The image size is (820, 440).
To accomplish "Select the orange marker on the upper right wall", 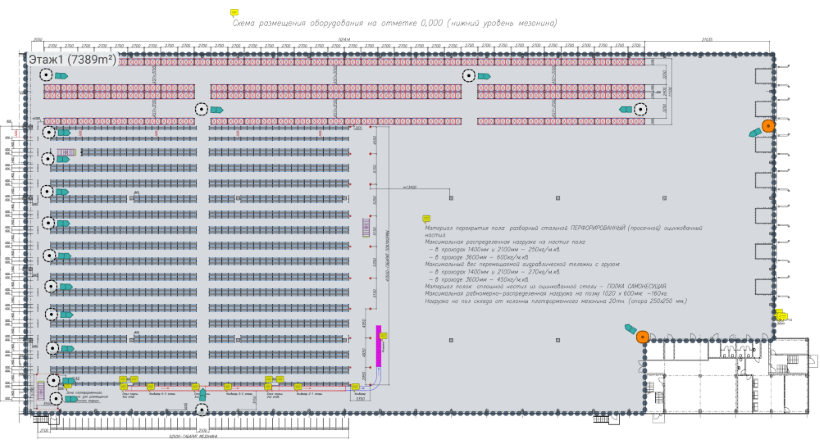I will 768,126.
